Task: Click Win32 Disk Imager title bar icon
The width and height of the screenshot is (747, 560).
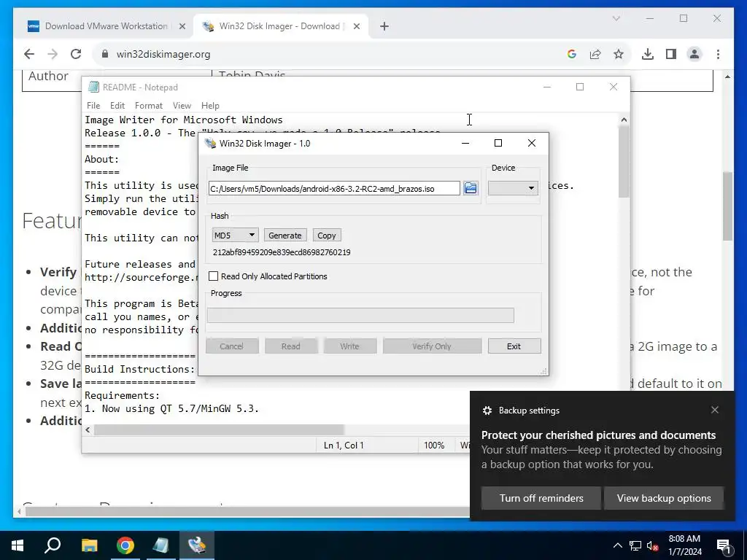Action: (x=210, y=144)
